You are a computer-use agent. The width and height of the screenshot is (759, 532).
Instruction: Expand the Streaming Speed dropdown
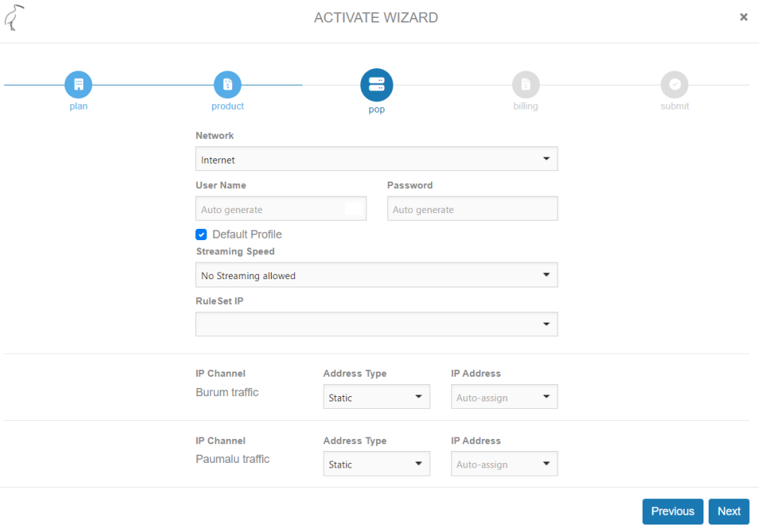[x=376, y=275]
